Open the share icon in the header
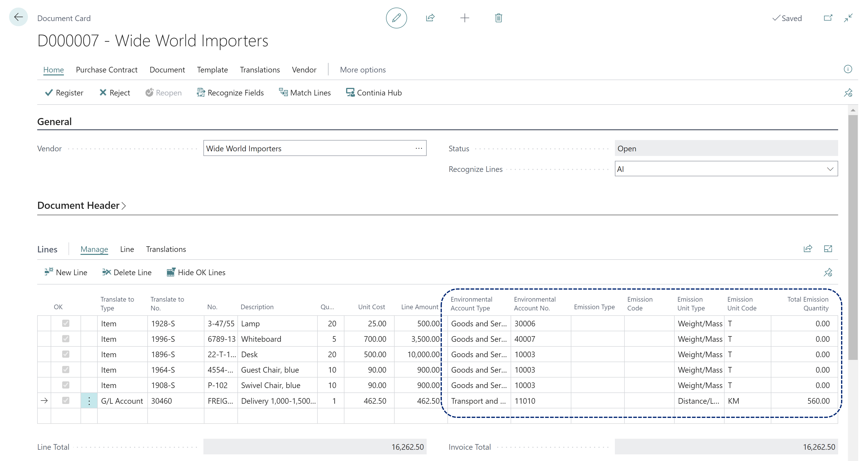Viewport: 868px width, 461px height. (x=430, y=18)
